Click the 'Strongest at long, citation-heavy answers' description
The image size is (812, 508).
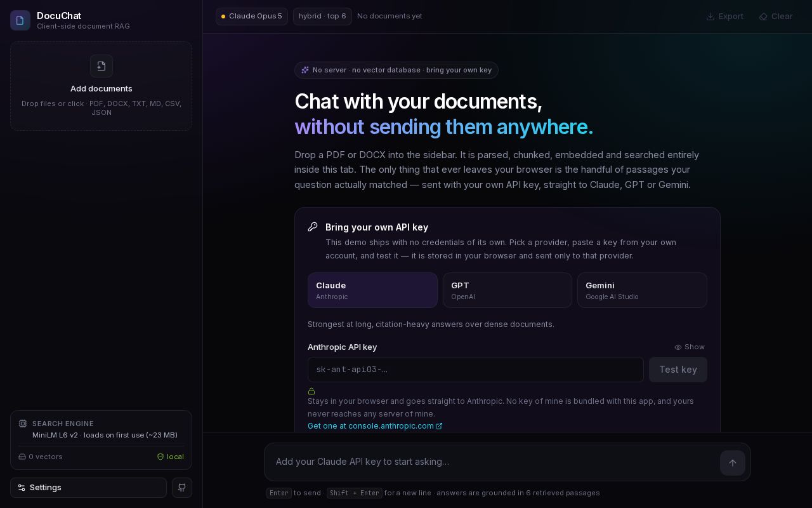point(431,324)
